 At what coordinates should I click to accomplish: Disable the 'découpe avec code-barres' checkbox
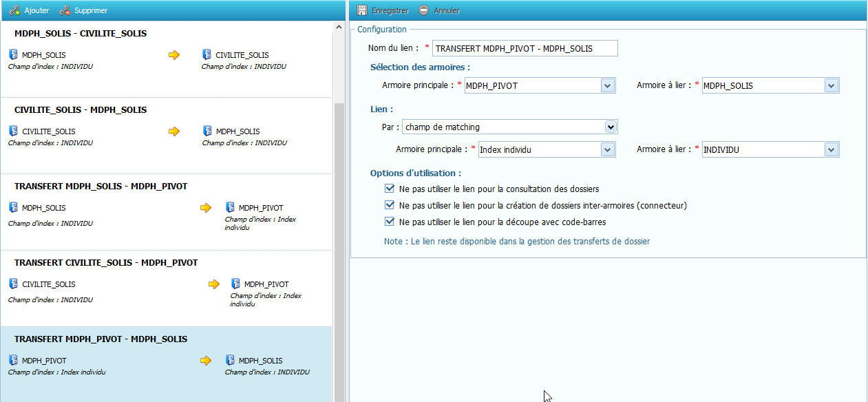click(390, 222)
